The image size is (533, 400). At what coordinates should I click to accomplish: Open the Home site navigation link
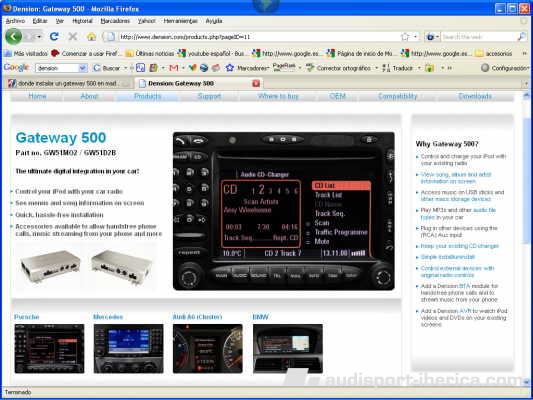(37, 96)
